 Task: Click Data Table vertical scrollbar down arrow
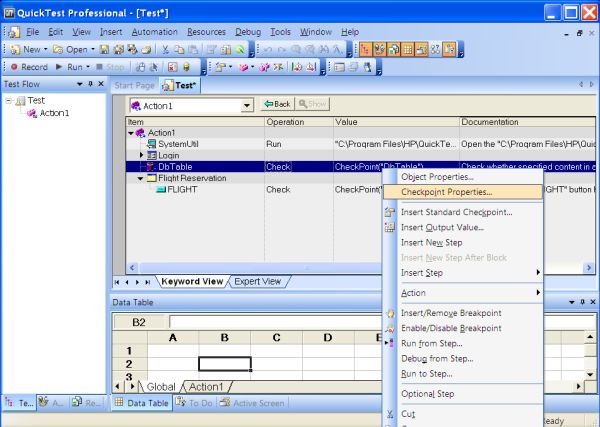point(590,375)
